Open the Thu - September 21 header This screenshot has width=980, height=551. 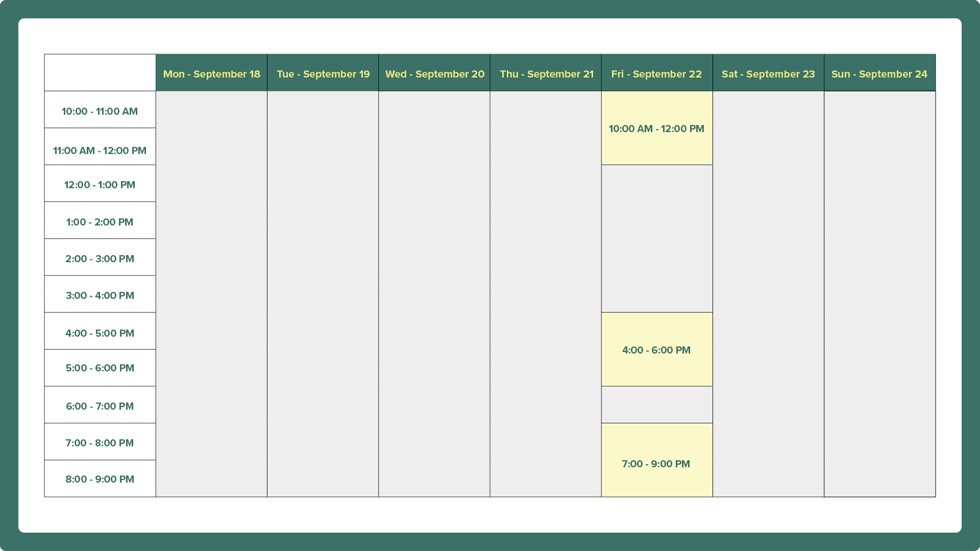click(546, 73)
